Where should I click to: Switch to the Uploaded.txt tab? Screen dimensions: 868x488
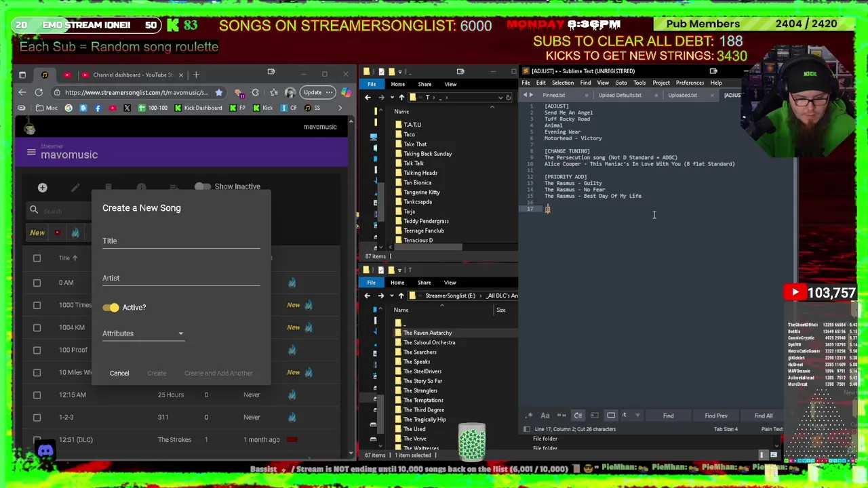click(682, 96)
